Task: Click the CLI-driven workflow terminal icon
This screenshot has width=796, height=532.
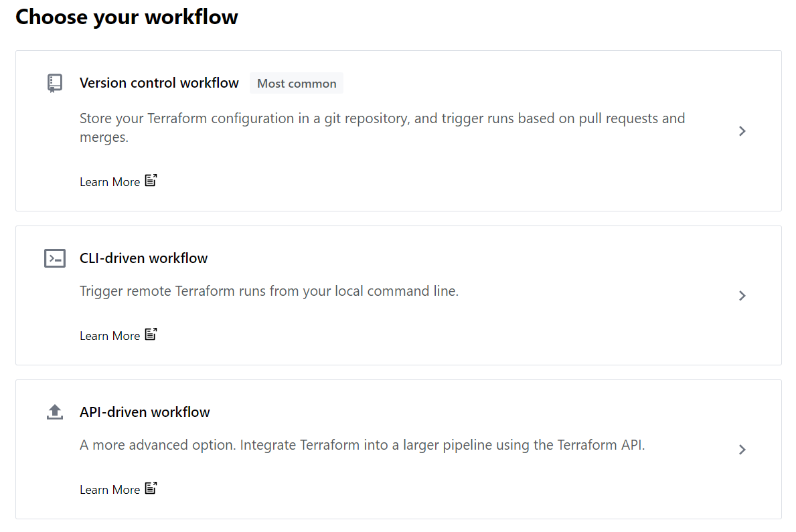Action: pos(55,258)
